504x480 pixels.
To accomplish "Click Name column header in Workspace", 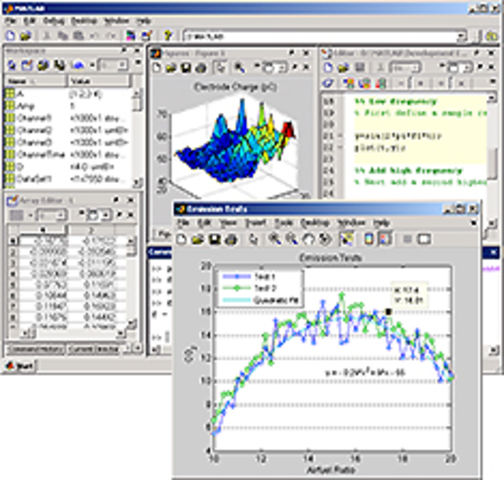I will click(x=35, y=81).
